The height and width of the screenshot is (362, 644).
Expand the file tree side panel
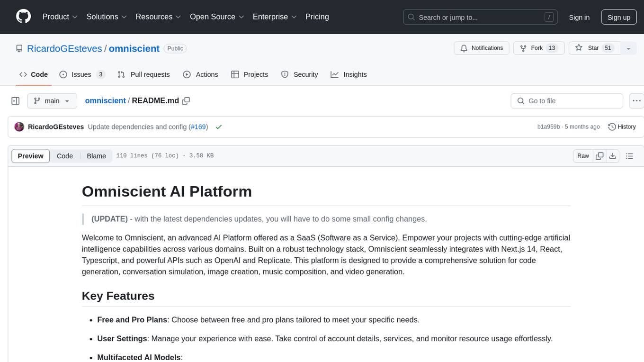(x=16, y=101)
